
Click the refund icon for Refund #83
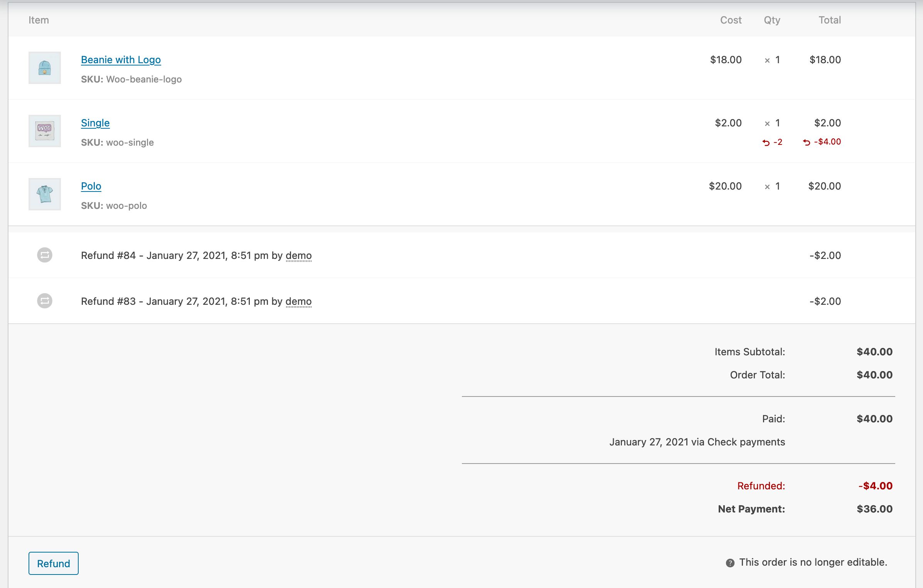44,301
